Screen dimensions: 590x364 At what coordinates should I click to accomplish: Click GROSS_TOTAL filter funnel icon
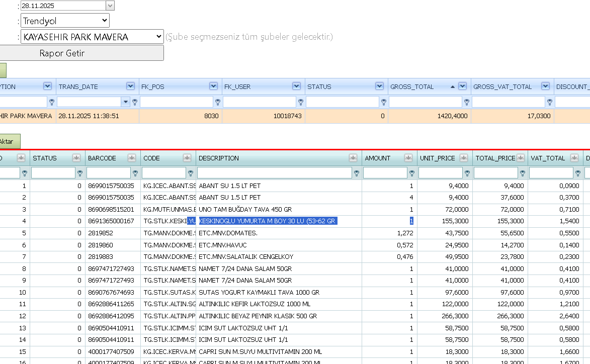tap(467, 102)
